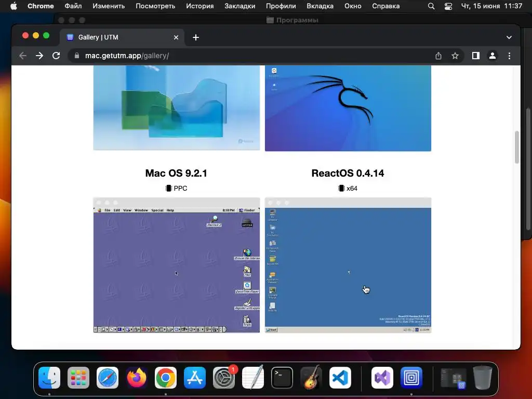Launch Terminal from the Dock
The image size is (532, 399).
(282, 378)
